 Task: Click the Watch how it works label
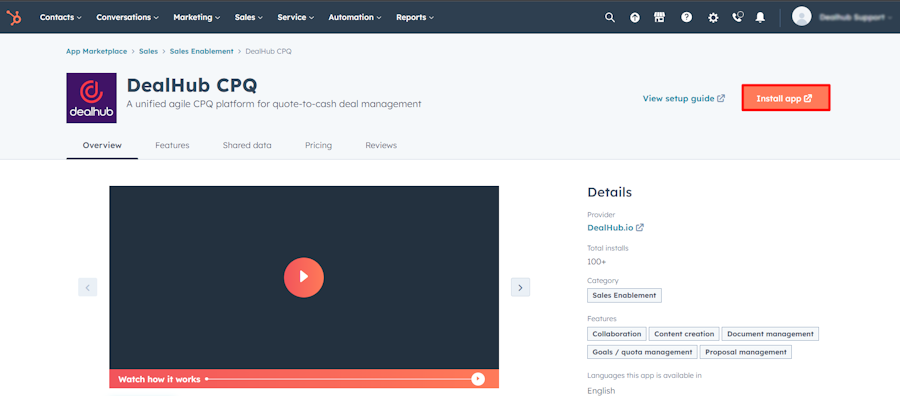(159, 379)
